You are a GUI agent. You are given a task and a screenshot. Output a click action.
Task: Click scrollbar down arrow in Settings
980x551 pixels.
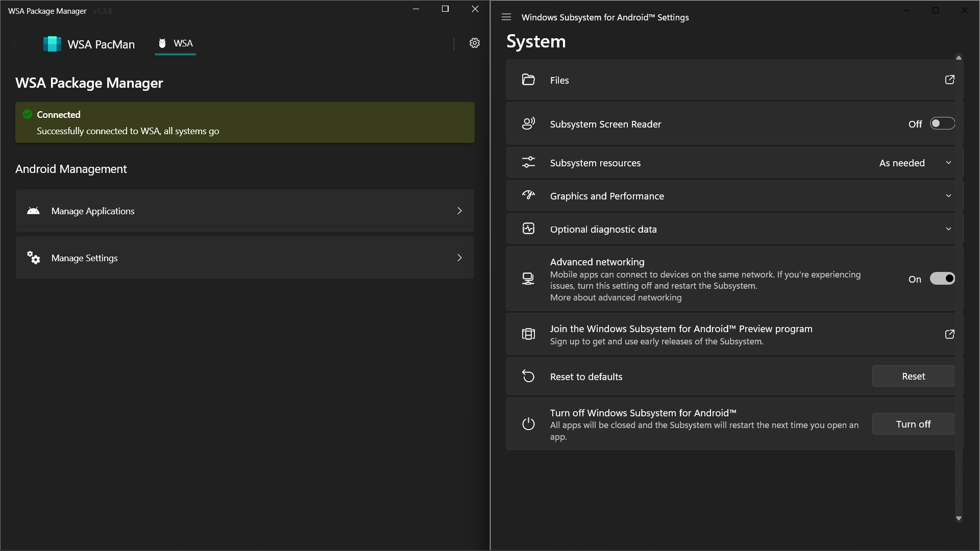point(959,518)
